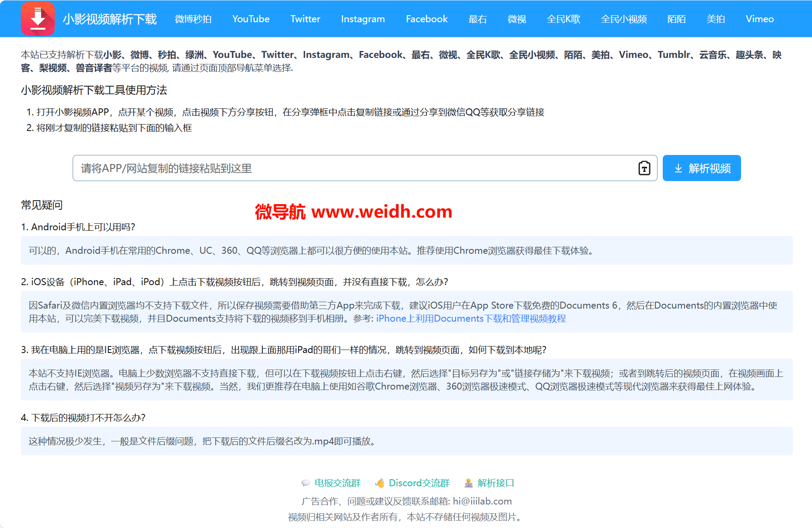This screenshot has height=528, width=812.
Task: Select the Twitter nav item
Action: tap(305, 19)
